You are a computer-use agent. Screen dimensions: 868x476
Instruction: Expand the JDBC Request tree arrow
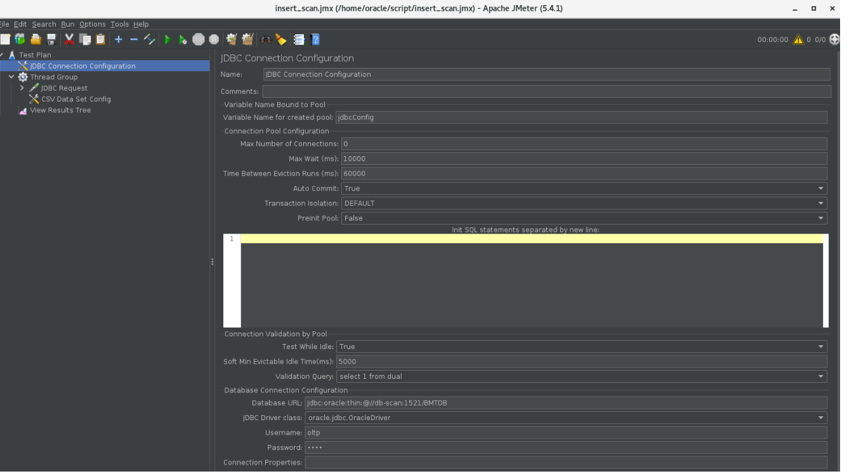click(22, 88)
